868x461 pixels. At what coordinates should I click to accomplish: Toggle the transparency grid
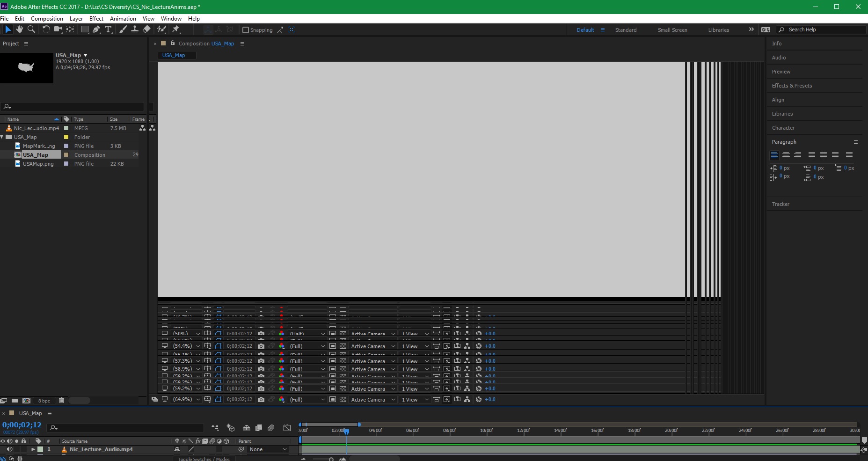[343, 399]
